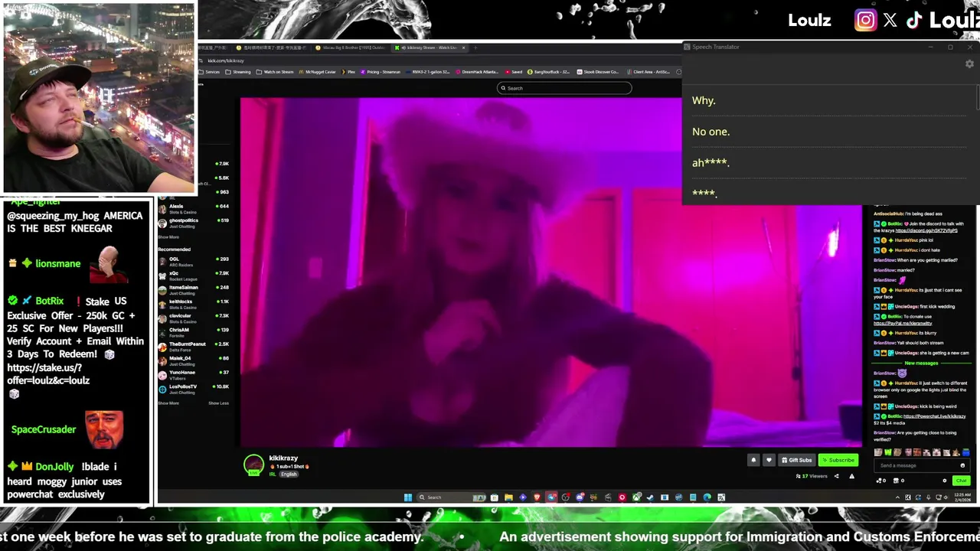Screen dimensions: 980x551
Task: Click the heart follow icon under the stream
Action: pyautogui.click(x=769, y=460)
